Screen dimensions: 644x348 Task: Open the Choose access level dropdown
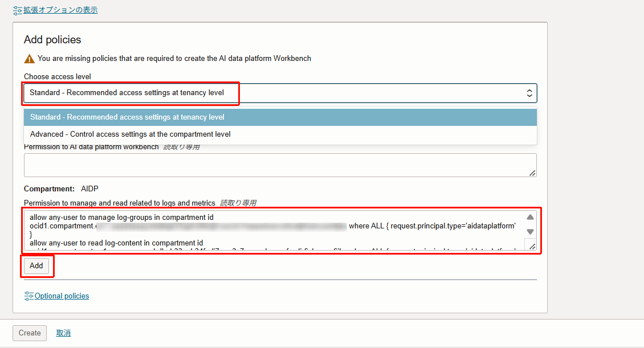coord(280,93)
